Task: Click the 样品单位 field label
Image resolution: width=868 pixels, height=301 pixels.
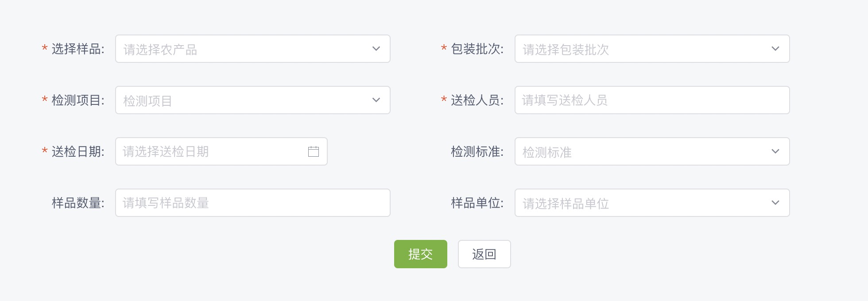Action: pos(477,203)
